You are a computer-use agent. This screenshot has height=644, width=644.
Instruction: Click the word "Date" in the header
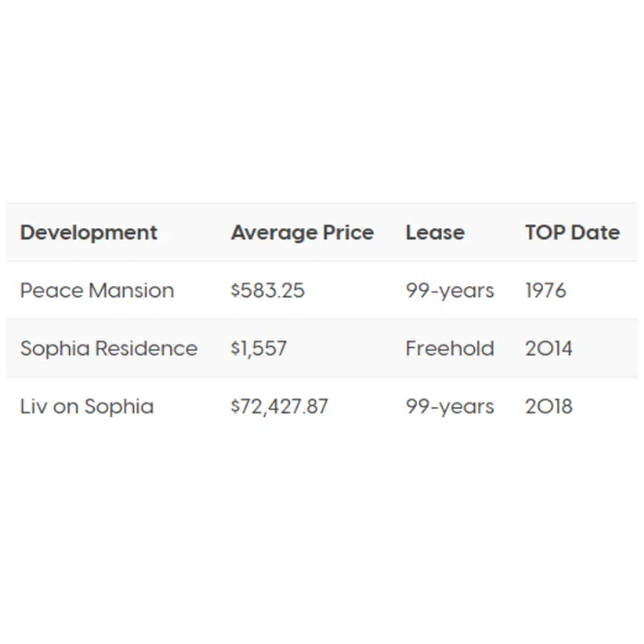point(595,233)
